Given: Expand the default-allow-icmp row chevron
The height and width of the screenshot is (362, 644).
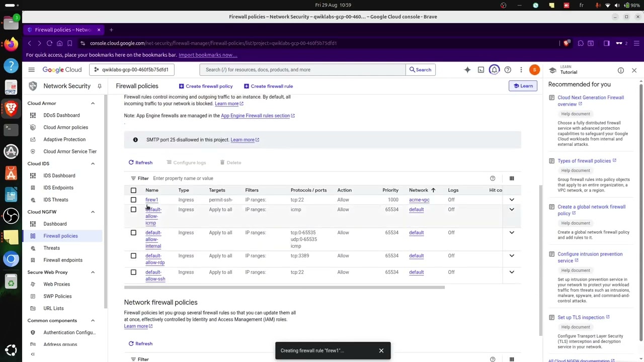Looking at the screenshot, I should point(512,210).
